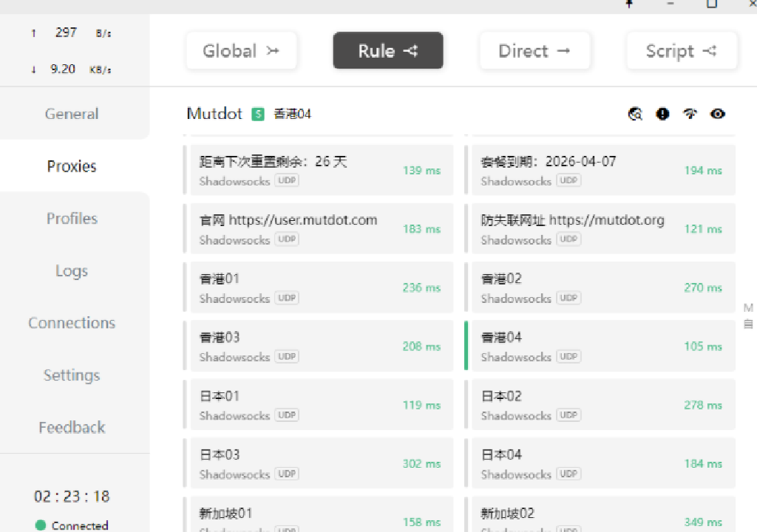
Task: Open the Settings section in the sidebar
Action: (x=71, y=375)
